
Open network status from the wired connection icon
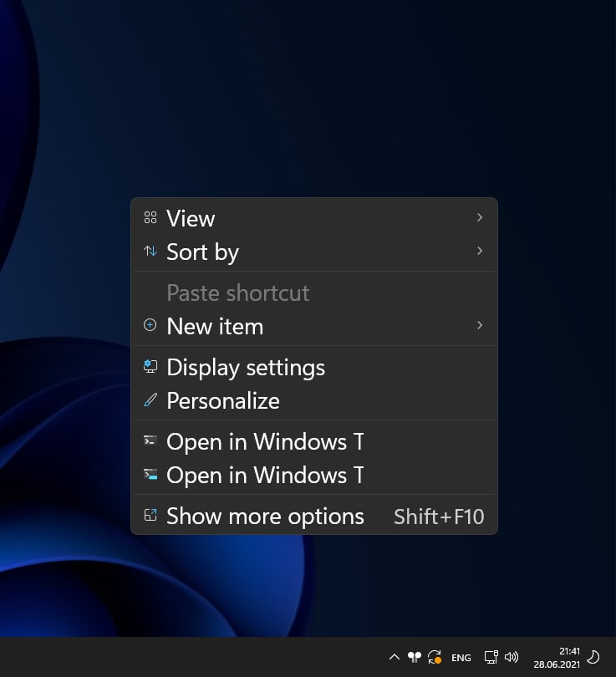coord(491,657)
